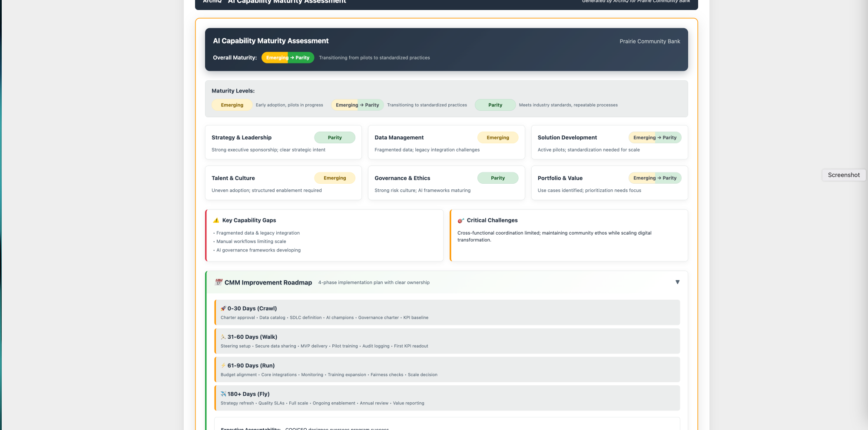Image resolution: width=868 pixels, height=430 pixels.
Task: Click the airplane icon on 180+ Days (Fly)
Action: pyautogui.click(x=223, y=394)
